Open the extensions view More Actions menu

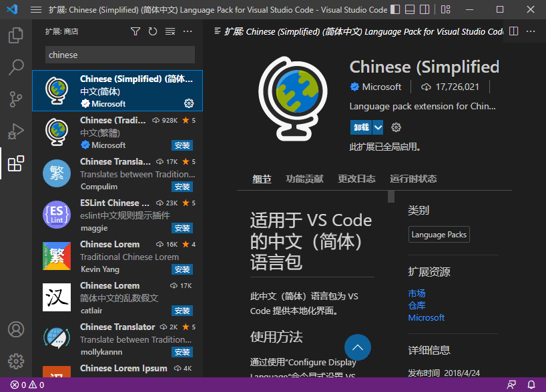coord(188,31)
